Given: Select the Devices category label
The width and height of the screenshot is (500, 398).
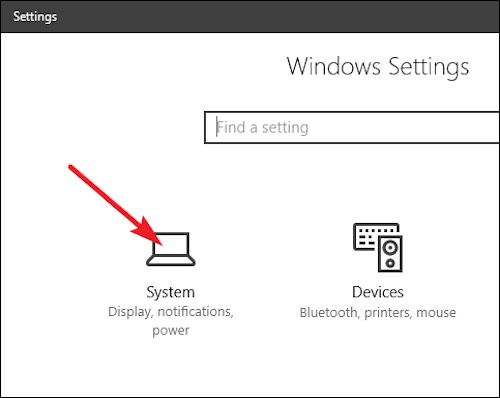Looking at the screenshot, I should click(x=378, y=292).
